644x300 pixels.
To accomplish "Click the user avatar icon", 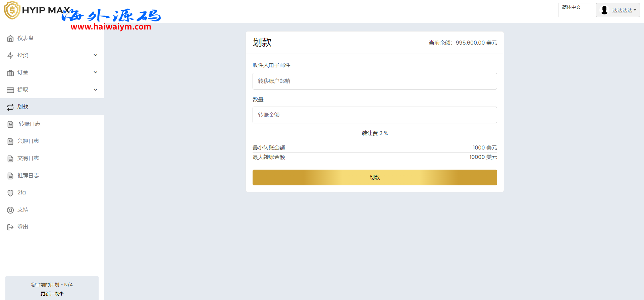I will 604,10.
